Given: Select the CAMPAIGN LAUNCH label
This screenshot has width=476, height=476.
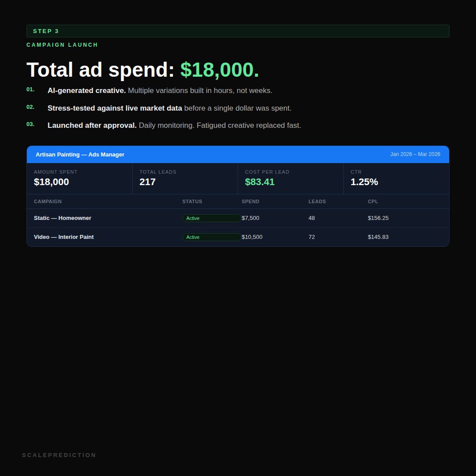Looking at the screenshot, I should pos(62,45).
